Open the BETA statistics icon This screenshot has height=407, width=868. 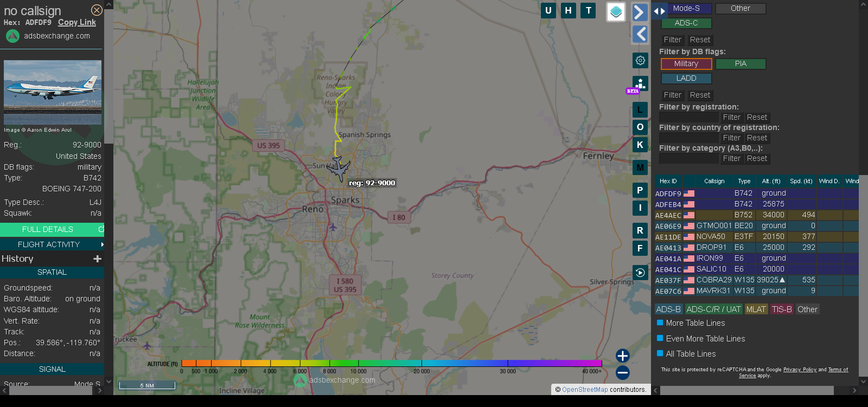[x=640, y=84]
